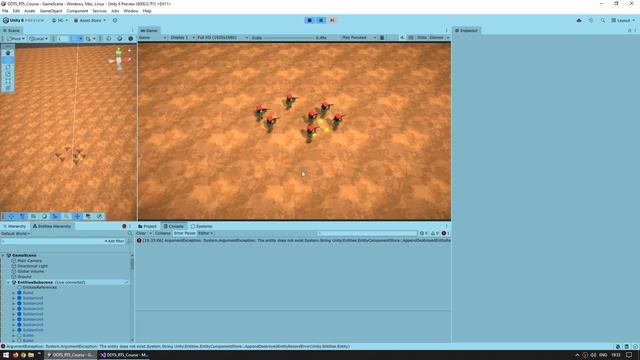Open the File menu
The image size is (640, 360).
click(x=5, y=11)
